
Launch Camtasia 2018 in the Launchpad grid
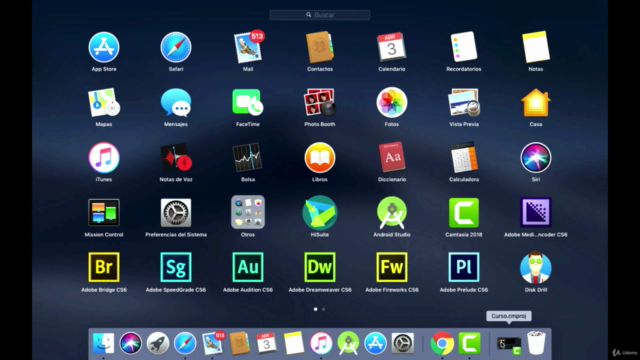tap(464, 213)
